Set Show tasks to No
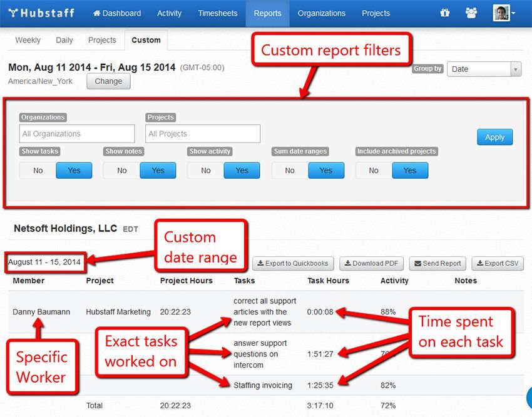The width and height of the screenshot is (532, 417). (x=38, y=170)
